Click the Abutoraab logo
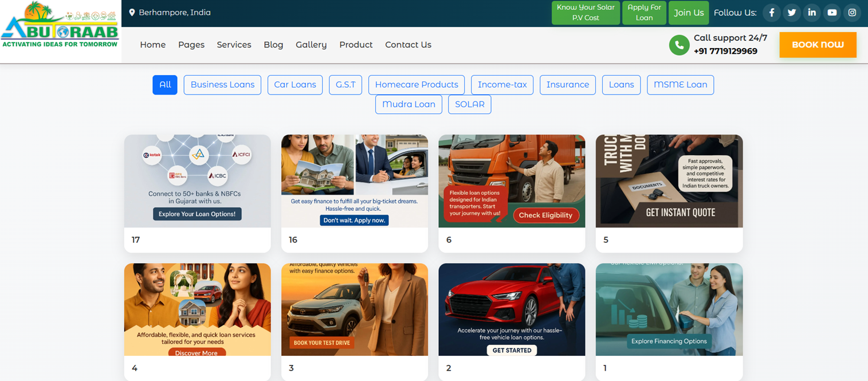 click(60, 26)
